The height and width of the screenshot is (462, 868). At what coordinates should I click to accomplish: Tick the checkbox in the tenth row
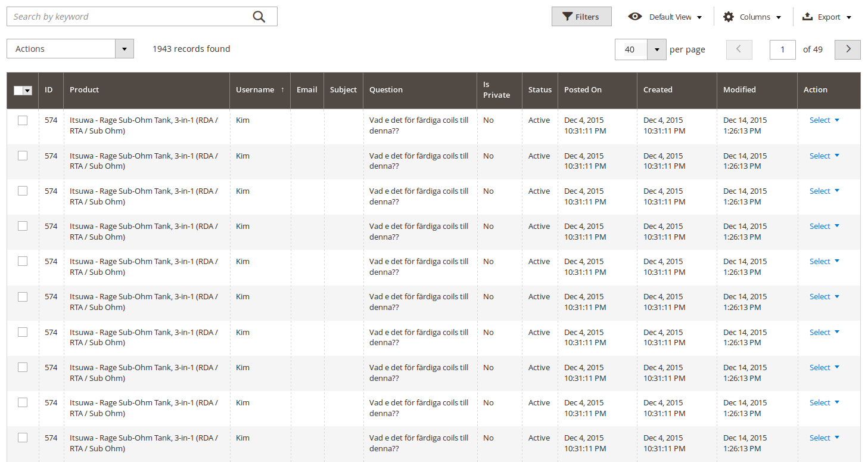tap(23, 438)
